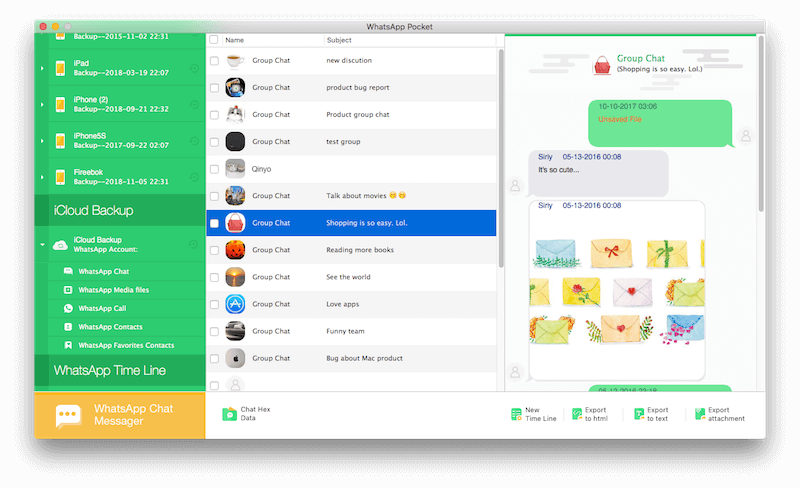The width and height of the screenshot is (800, 488).
Task: Click the iPhone5S backup phone icon
Action: [60, 140]
